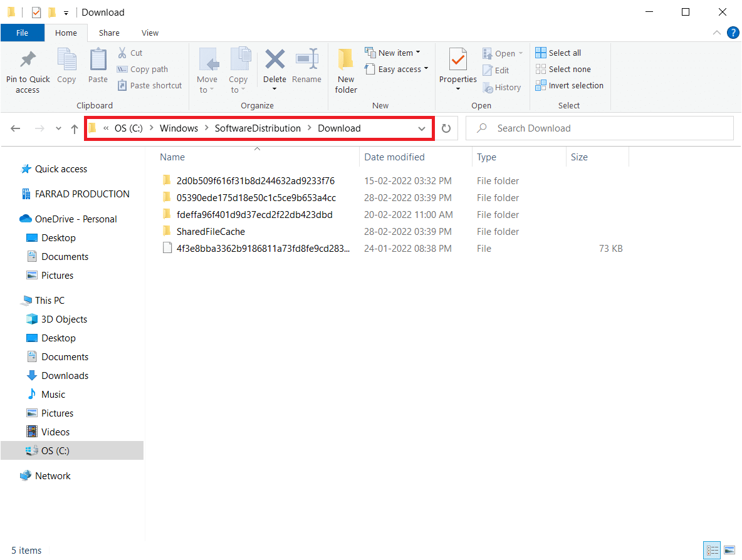Pin folder to Quick access
Image resolution: width=742 pixels, height=560 pixels.
(x=28, y=71)
